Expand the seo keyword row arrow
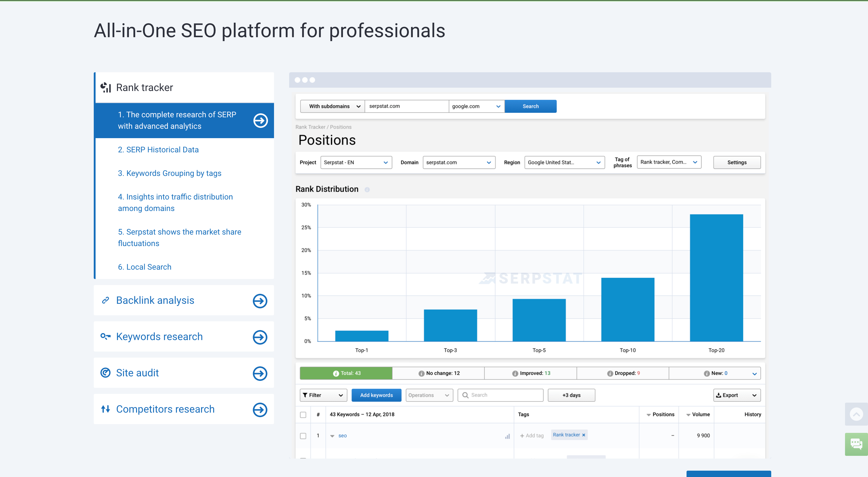Screen dimensions: 868x477 [332, 436]
